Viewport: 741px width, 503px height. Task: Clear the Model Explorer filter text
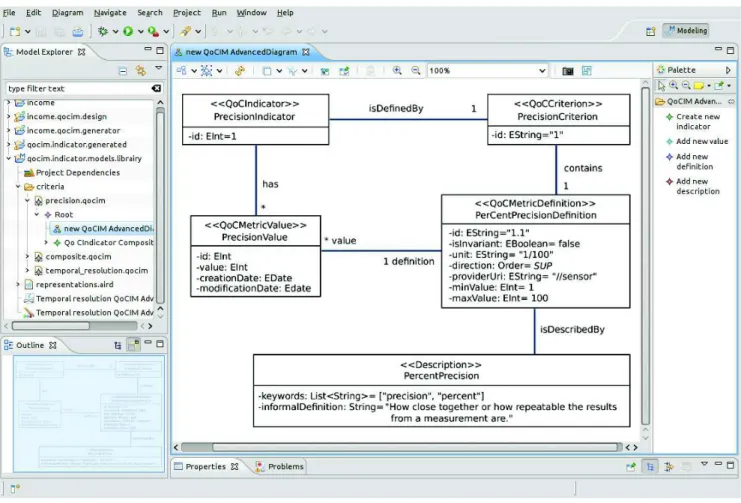point(156,88)
